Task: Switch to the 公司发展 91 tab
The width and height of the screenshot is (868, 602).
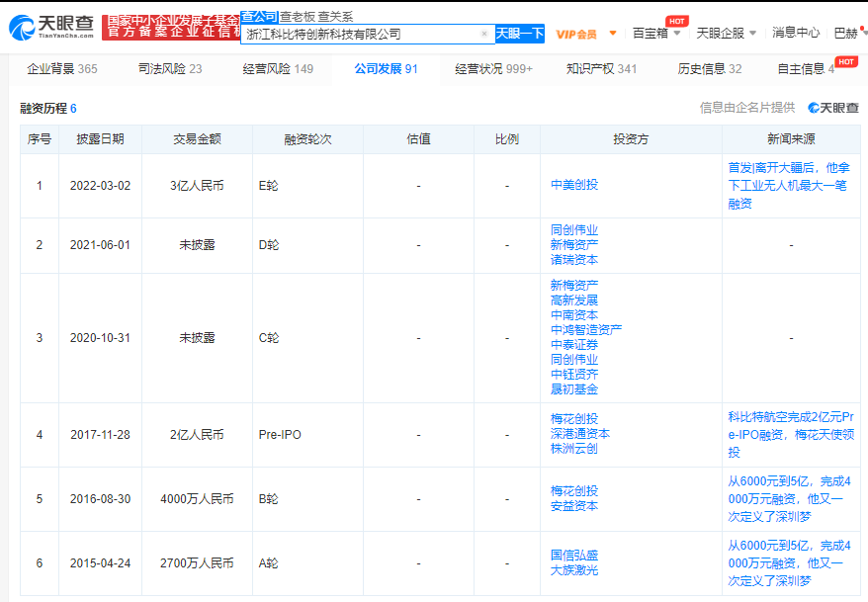Action: (386, 68)
